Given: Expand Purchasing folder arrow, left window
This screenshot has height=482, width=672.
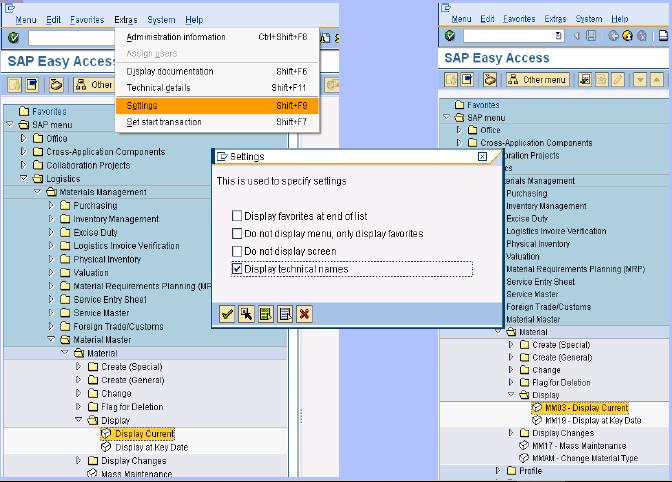Looking at the screenshot, I should tap(51, 205).
